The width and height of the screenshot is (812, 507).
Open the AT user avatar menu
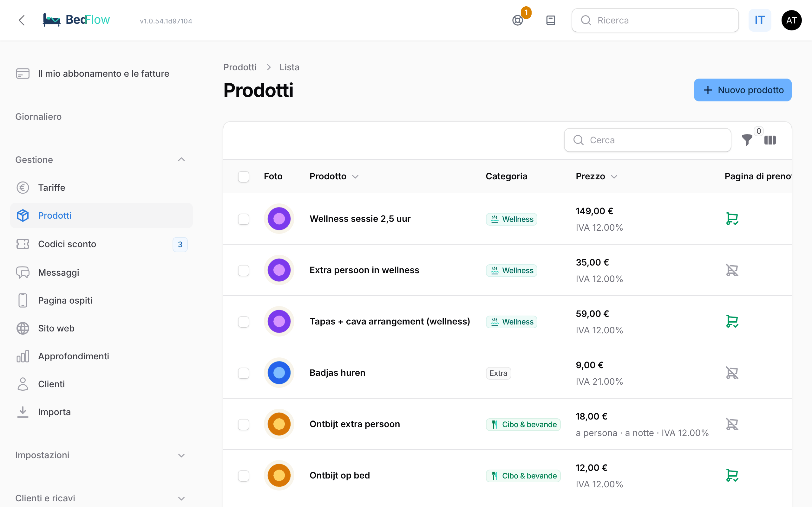coord(791,21)
